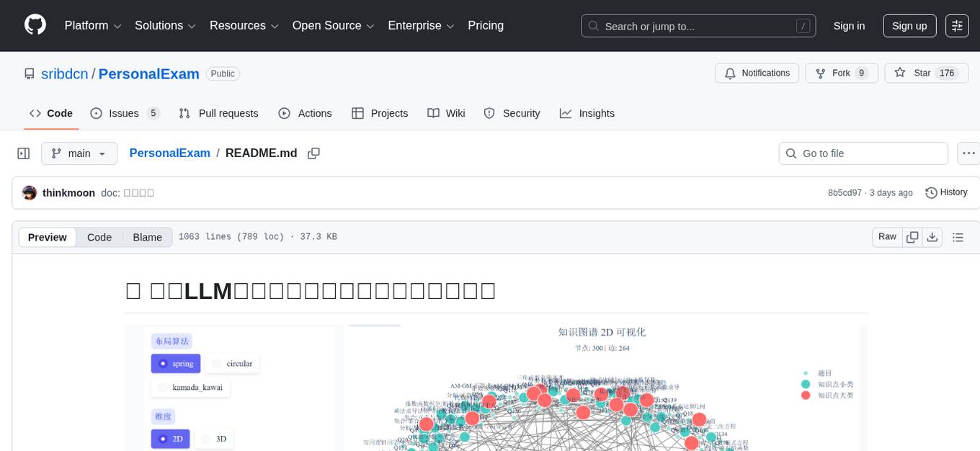This screenshot has height=451, width=980.
Task: Toggle the file tree side panel
Action: 23,153
